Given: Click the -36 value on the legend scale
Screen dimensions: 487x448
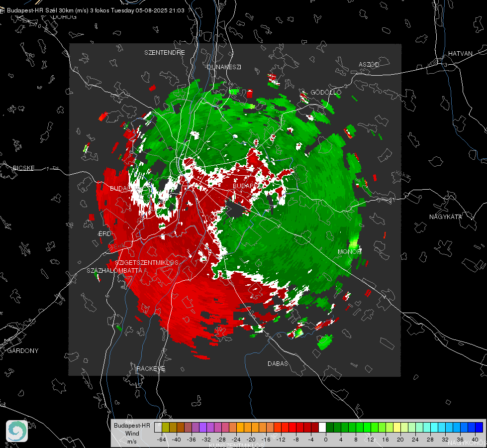Looking at the screenshot, I should (x=192, y=440).
